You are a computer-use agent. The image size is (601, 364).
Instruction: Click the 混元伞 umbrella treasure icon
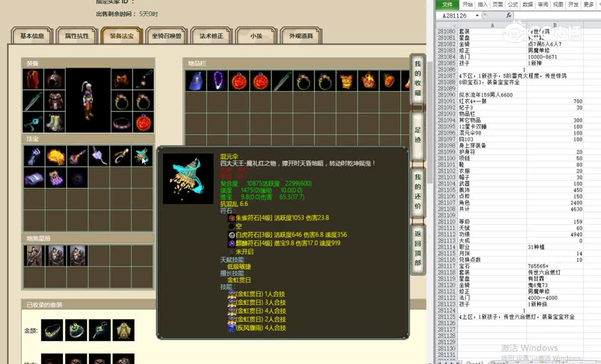[x=142, y=156]
